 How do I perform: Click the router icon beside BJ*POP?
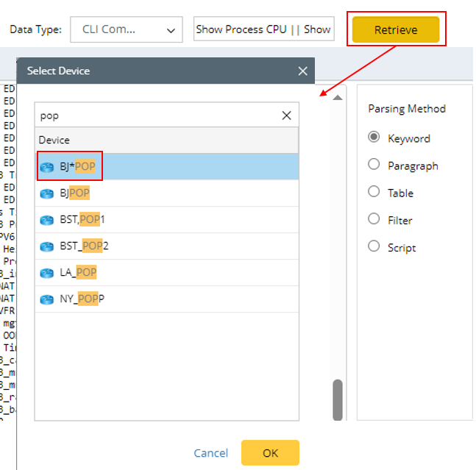coord(48,167)
